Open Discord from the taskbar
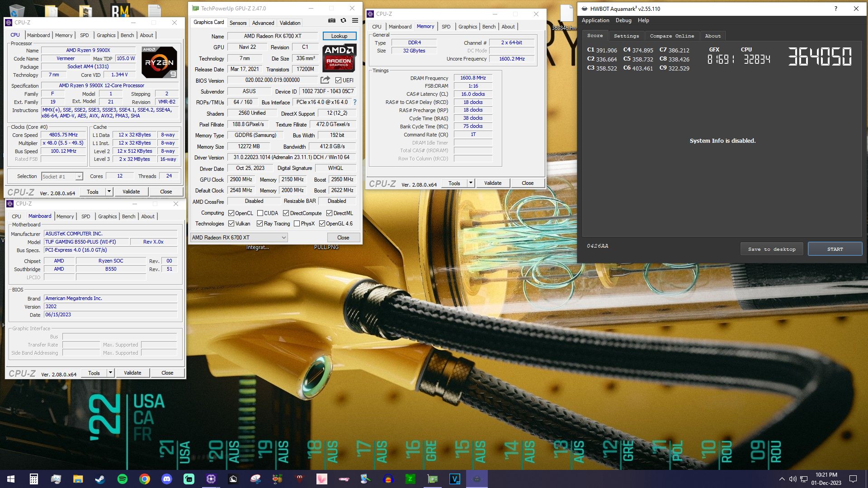This screenshot has height=488, width=868. [x=167, y=479]
